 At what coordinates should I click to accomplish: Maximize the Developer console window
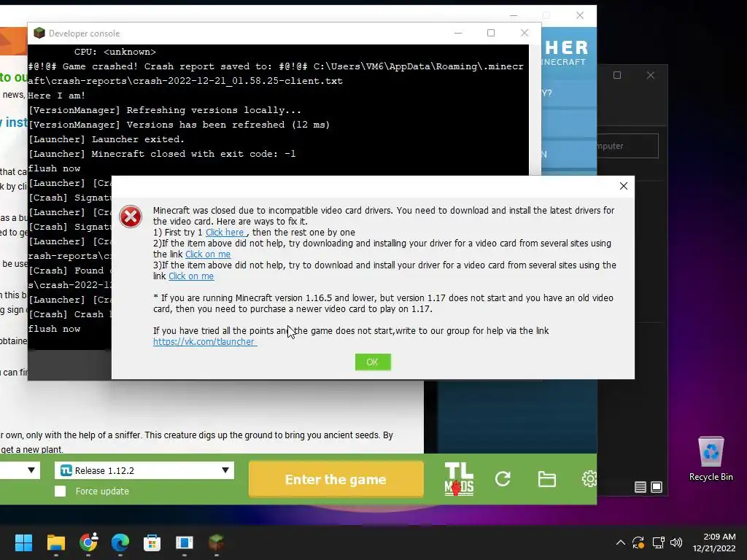491,34
